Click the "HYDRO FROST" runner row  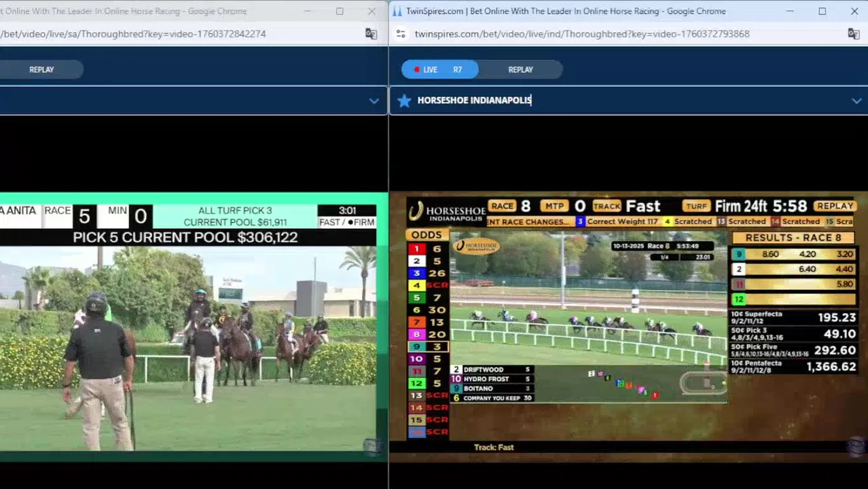492,379
